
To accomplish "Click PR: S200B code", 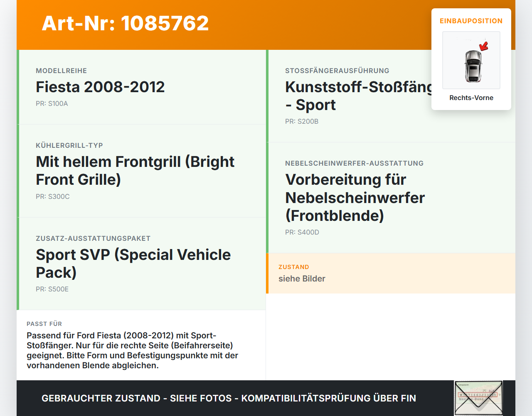I will (302, 122).
